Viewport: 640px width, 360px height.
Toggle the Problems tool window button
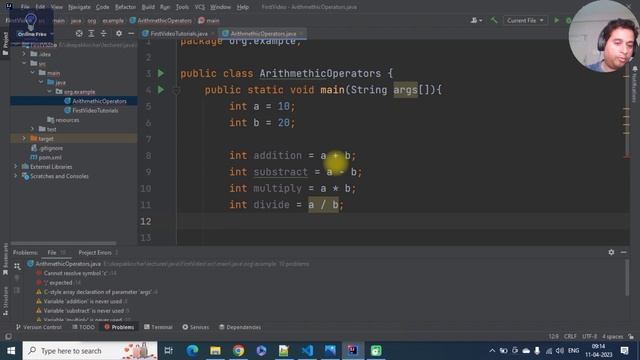[x=119, y=327]
